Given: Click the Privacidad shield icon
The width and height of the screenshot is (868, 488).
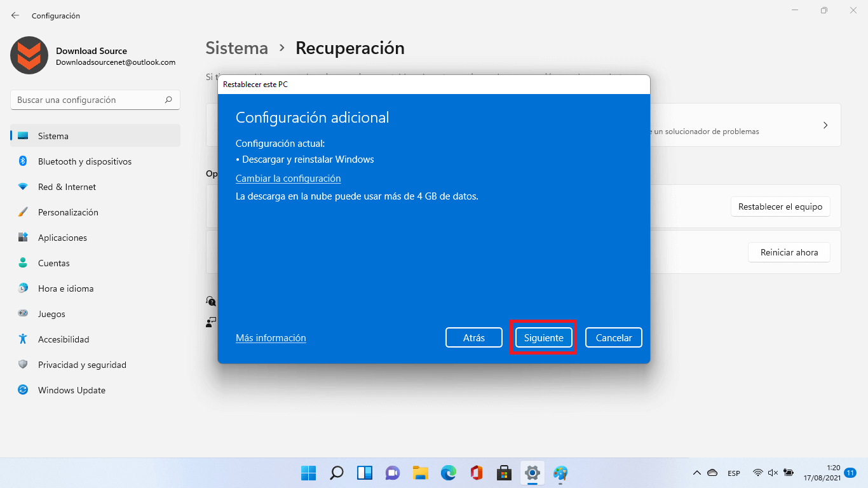Looking at the screenshot, I should tap(23, 365).
